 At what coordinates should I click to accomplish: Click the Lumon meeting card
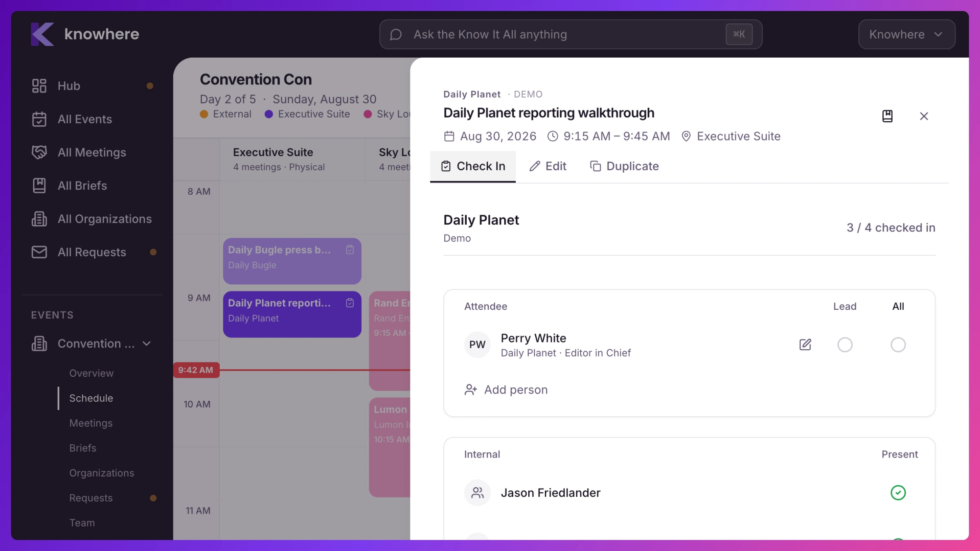(390, 447)
